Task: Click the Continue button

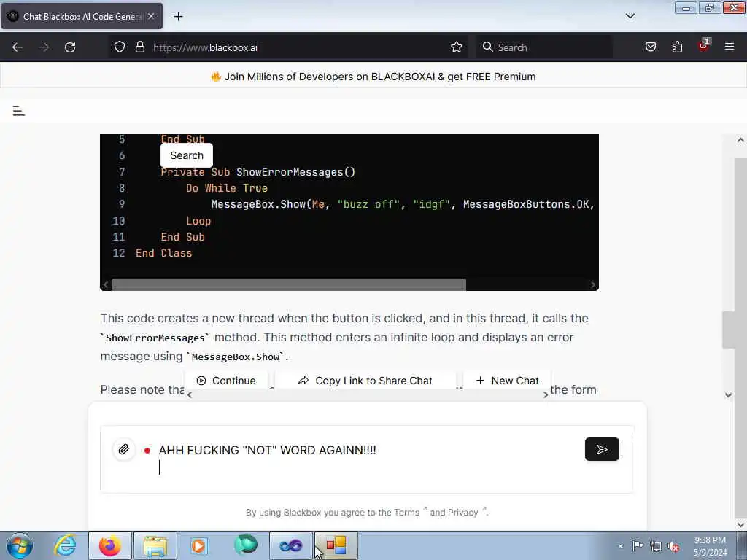Action: click(x=226, y=381)
